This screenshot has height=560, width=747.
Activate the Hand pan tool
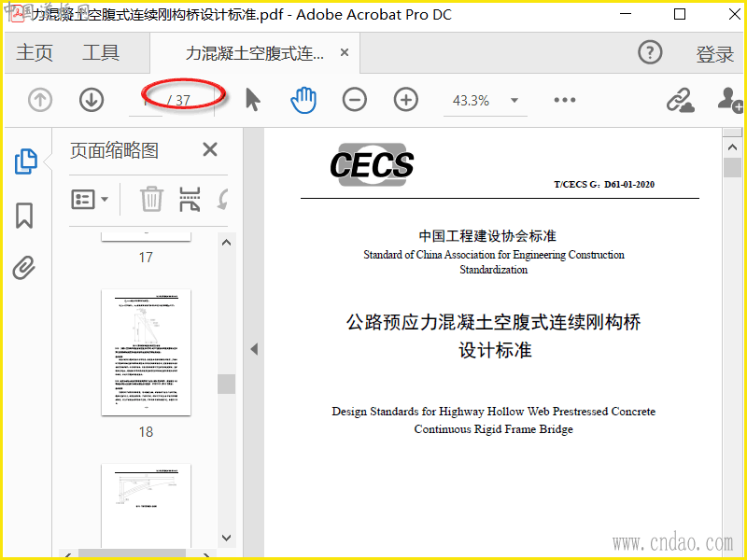[x=303, y=100]
